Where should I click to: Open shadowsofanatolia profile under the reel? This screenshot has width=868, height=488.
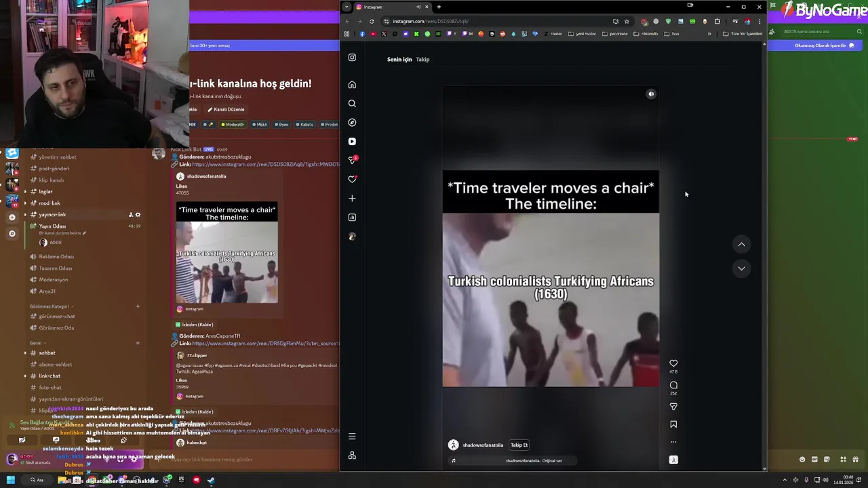coord(483,445)
